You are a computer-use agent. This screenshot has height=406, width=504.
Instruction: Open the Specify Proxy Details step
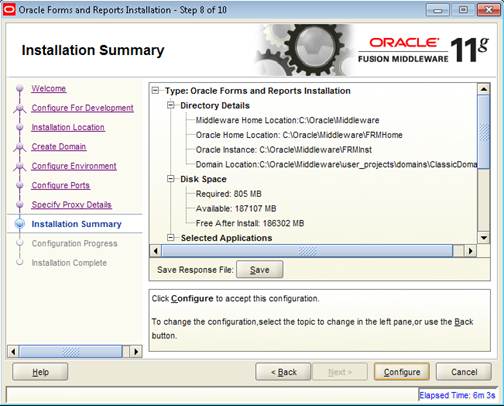71,205
